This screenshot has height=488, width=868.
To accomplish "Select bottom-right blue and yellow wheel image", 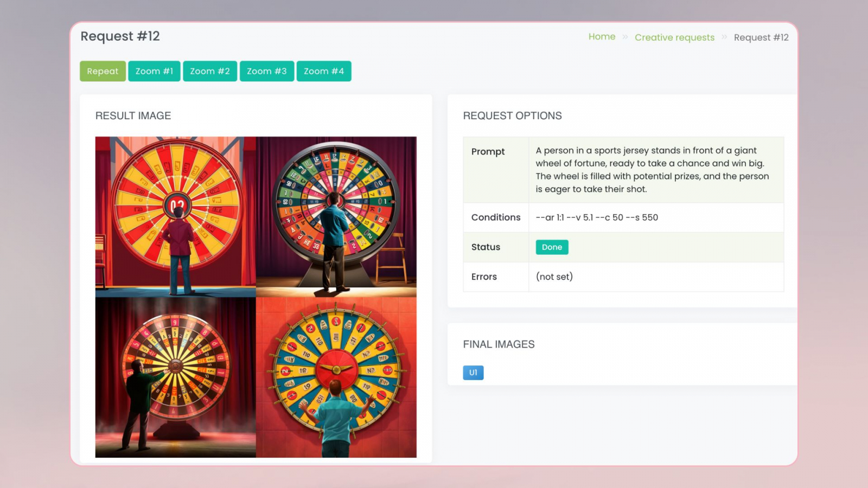I will click(x=336, y=377).
